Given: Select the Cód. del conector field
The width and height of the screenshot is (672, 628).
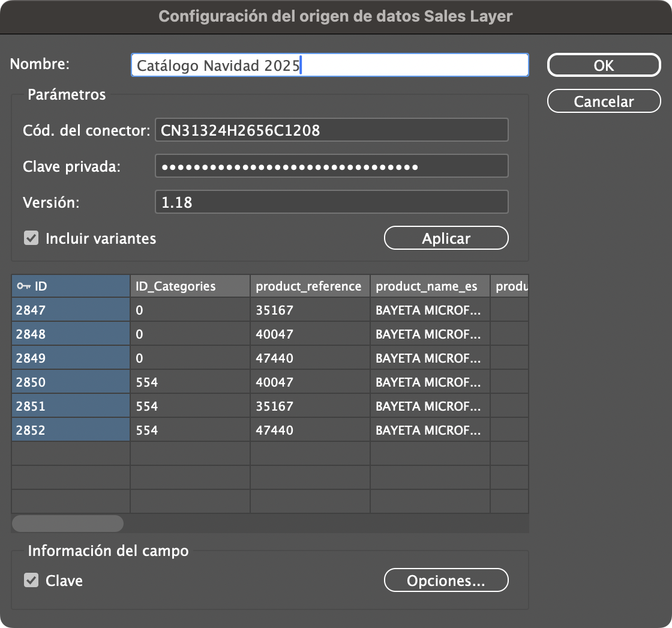Looking at the screenshot, I should point(330,130).
